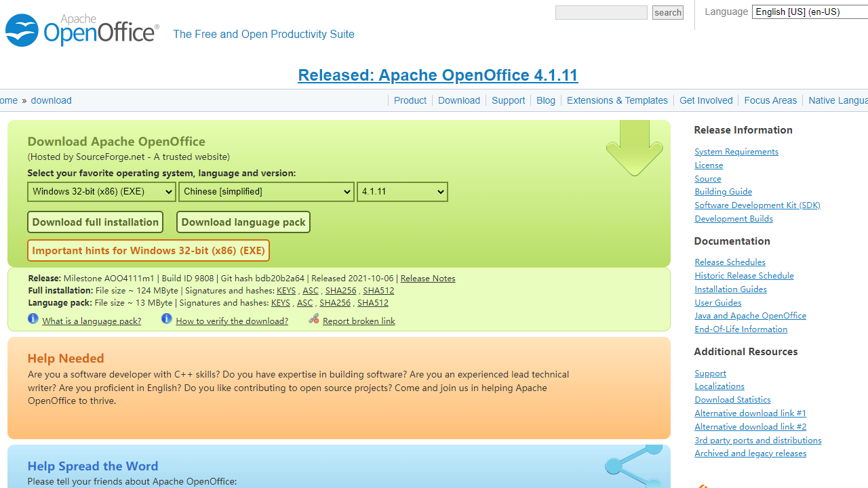Open the site Language selector
The height and width of the screenshot is (488, 868).
point(810,12)
